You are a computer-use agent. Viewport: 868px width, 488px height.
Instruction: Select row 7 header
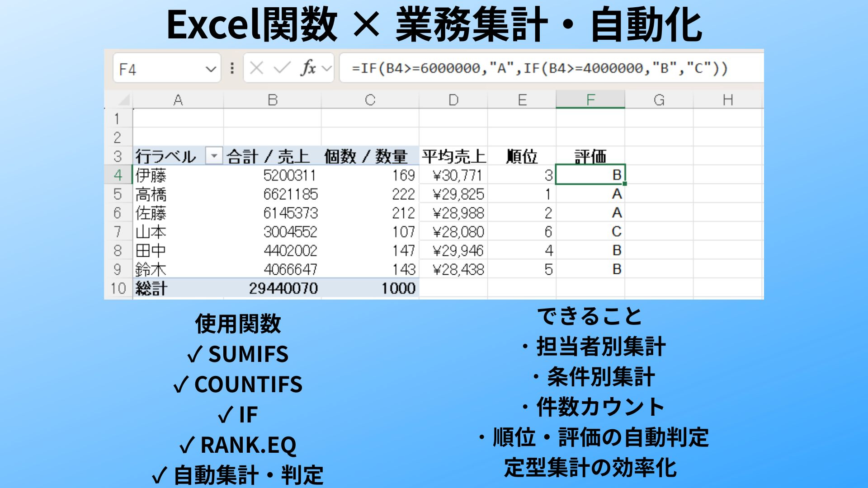pos(118,232)
